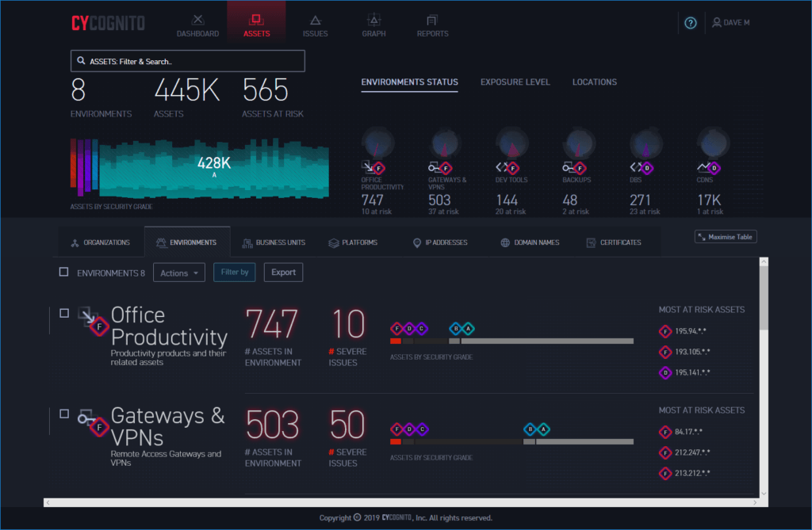This screenshot has height=530, width=812.
Task: Tick the select-all Environments 8 checkbox
Action: 63,272
